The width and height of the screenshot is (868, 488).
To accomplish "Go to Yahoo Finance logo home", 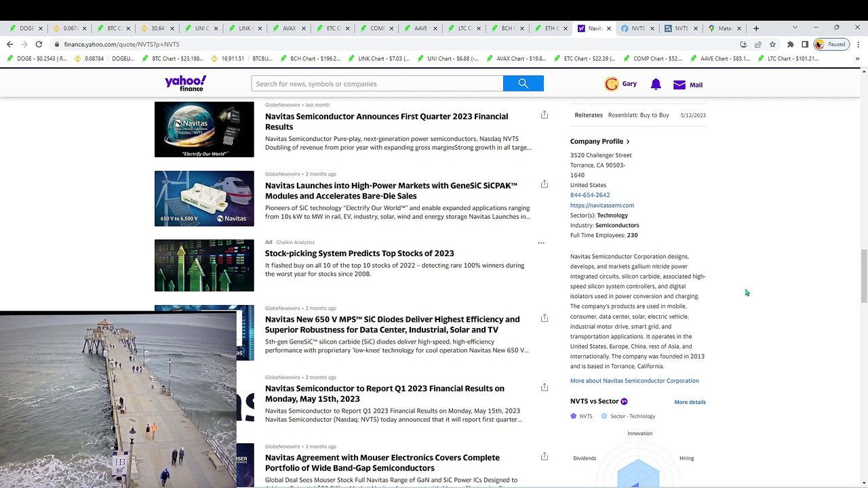I will pyautogui.click(x=185, y=83).
